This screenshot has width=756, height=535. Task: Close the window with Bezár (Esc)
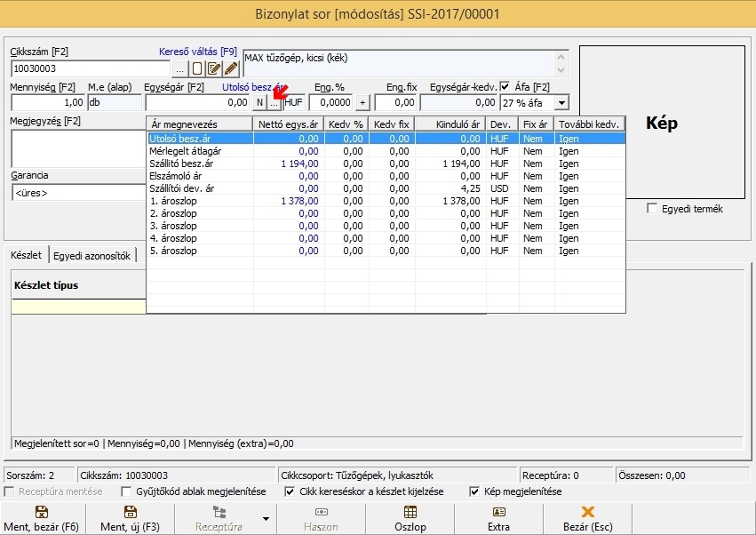pos(587,518)
